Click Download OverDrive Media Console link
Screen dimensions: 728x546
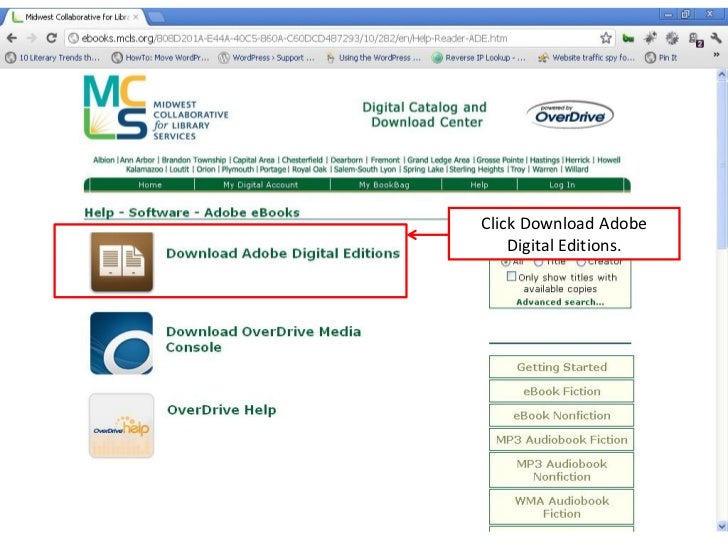pyautogui.click(x=263, y=339)
